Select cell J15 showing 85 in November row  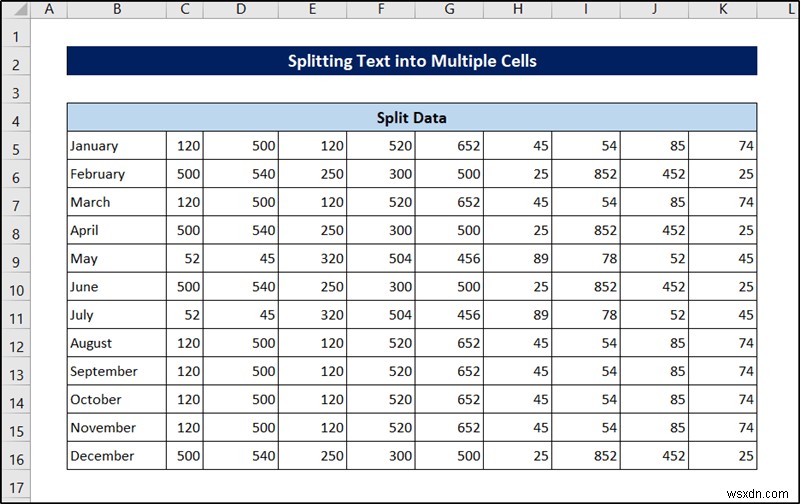(x=655, y=427)
